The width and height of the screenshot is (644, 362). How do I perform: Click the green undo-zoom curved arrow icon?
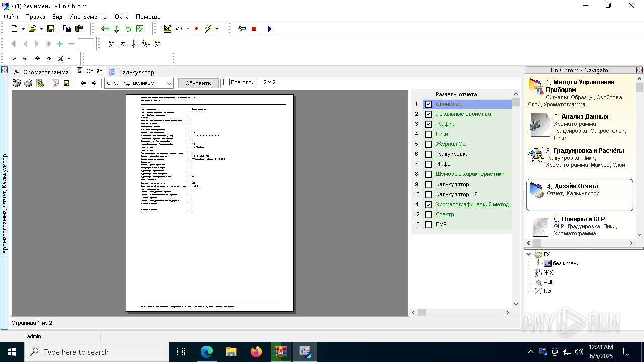[128, 29]
